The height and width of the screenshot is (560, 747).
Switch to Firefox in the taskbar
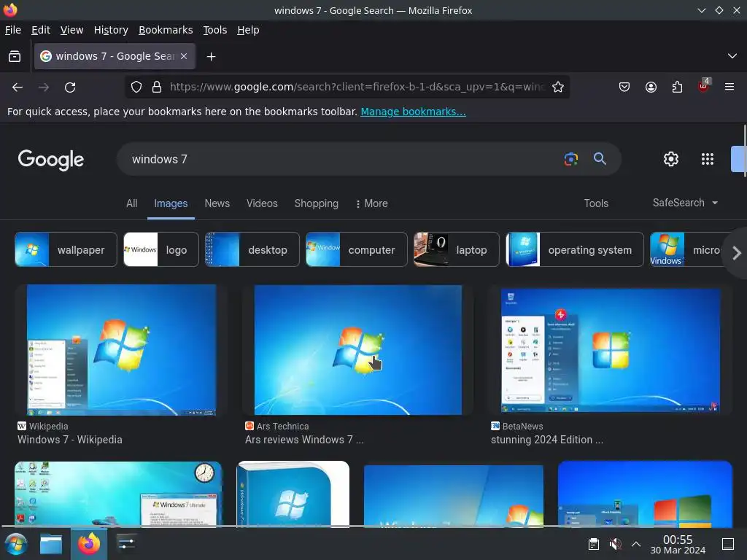pyautogui.click(x=89, y=544)
